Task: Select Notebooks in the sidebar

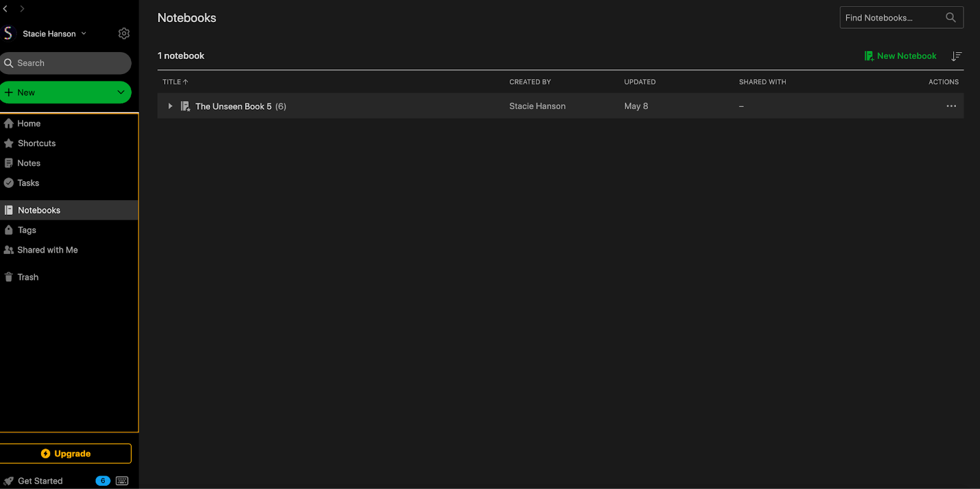Action: [x=69, y=210]
